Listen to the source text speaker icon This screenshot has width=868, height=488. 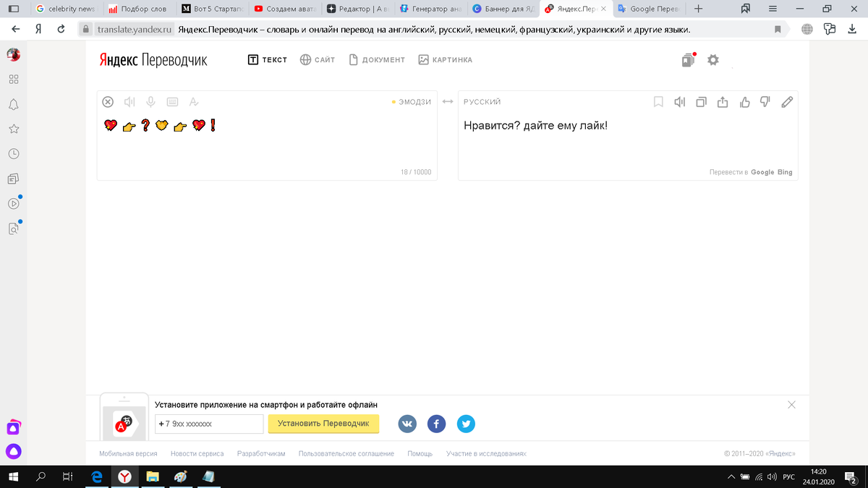point(129,102)
